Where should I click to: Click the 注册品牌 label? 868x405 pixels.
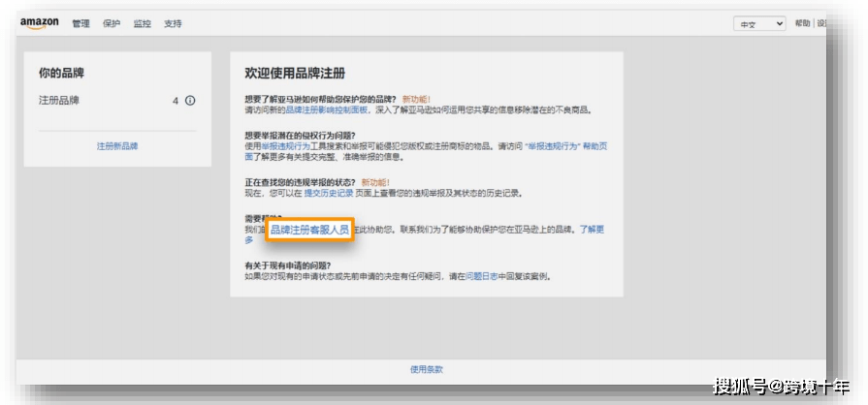pyautogui.click(x=59, y=101)
